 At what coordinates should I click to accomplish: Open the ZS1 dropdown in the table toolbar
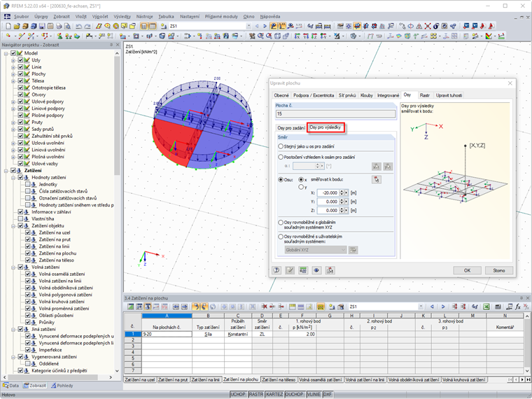(x=421, y=307)
